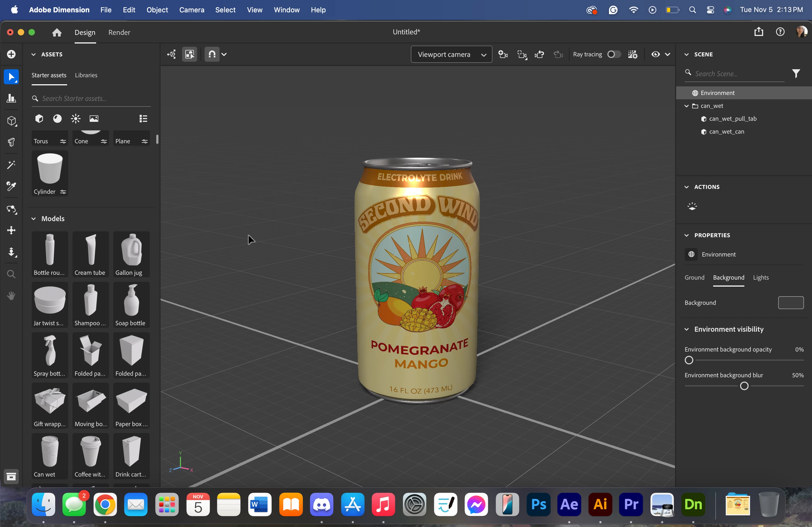Click the scene filter funnel icon
This screenshot has height=527, width=812.
[x=796, y=74]
